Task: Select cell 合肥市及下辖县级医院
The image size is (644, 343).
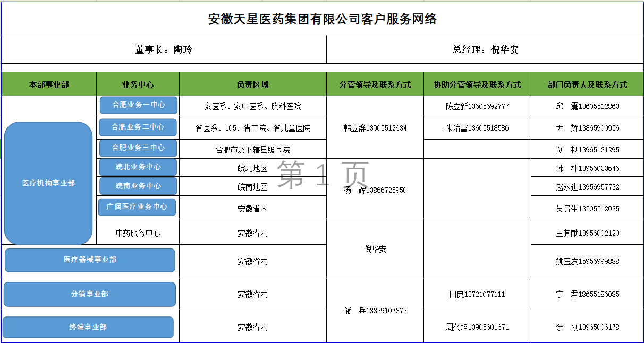Action: pyautogui.click(x=253, y=150)
